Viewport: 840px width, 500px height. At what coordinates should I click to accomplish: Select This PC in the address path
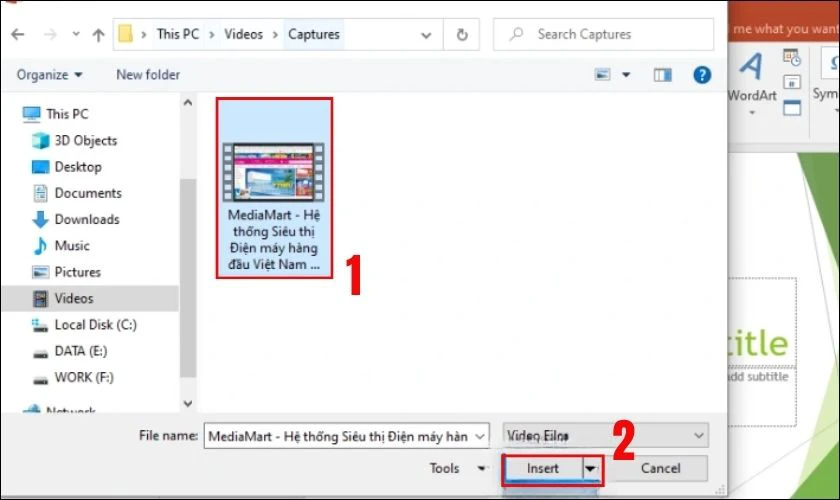pos(178,34)
